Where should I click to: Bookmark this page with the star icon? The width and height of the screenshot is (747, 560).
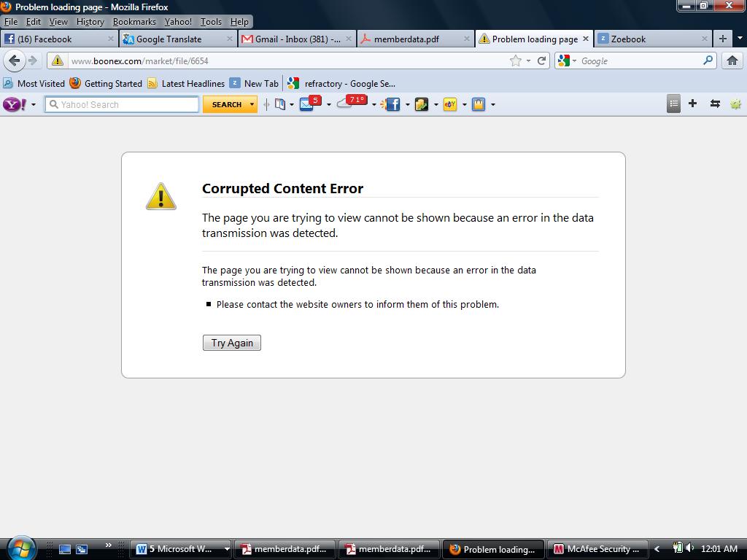coord(515,61)
